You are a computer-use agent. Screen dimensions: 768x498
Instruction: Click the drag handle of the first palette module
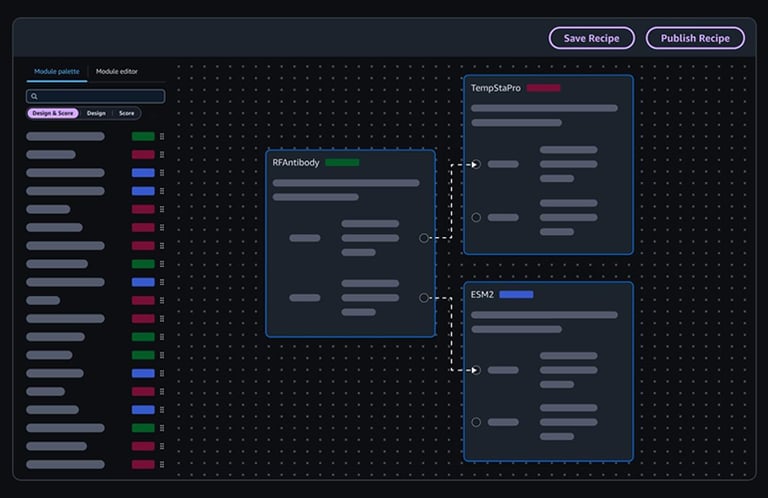point(162,137)
